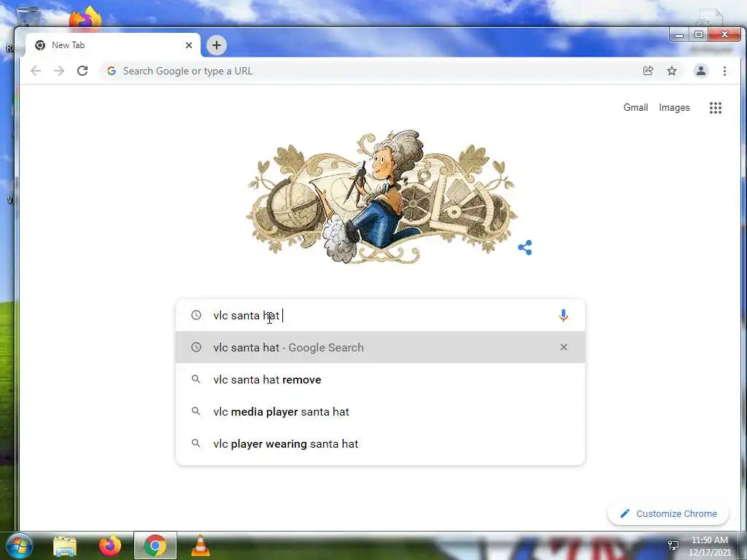Choose the 'vlc santa hat remove' suggestion
The image size is (747, 560).
[x=380, y=379]
